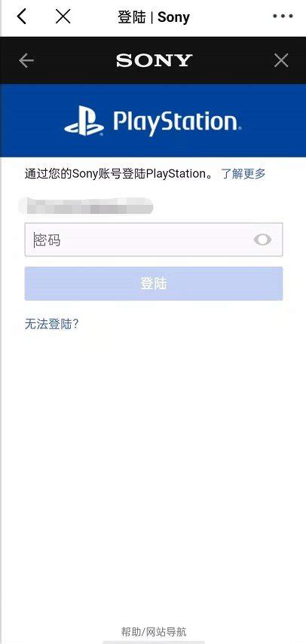This screenshot has width=306, height=644.
Task: Open the 帮助 link in the footer
Action: pyautogui.click(x=131, y=631)
